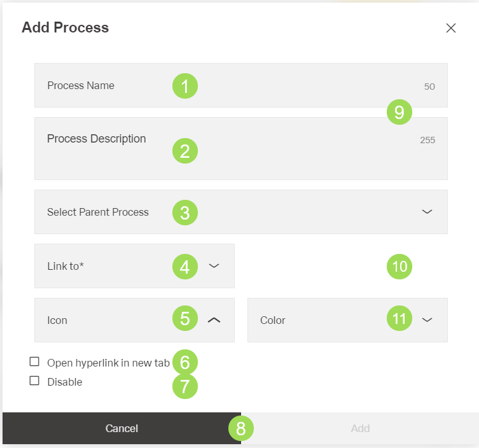Click the Add Process dialog title

pyautogui.click(x=65, y=28)
